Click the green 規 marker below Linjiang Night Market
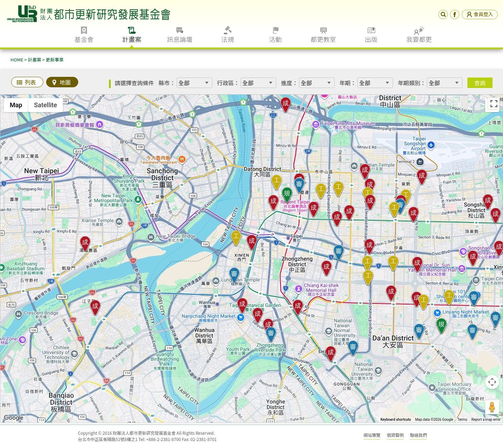 tap(441, 325)
